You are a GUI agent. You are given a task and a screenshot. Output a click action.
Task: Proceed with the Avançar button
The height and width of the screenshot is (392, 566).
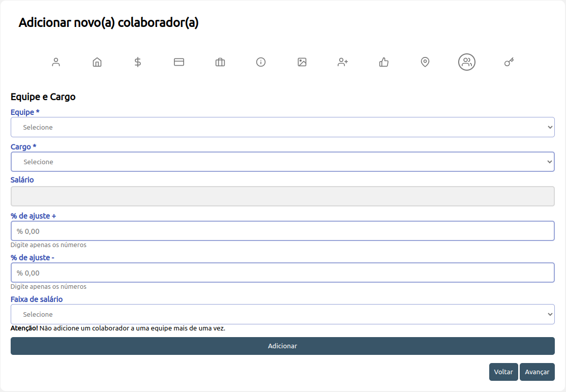(x=537, y=372)
